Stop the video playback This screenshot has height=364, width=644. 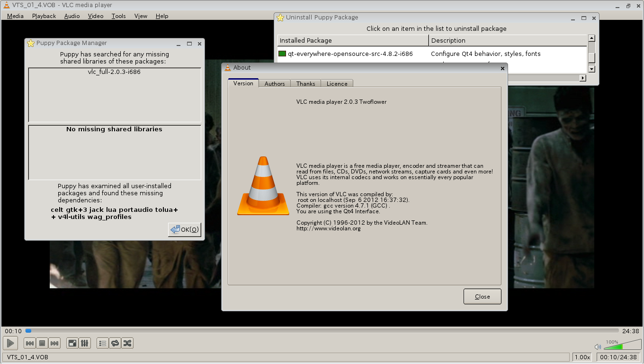[x=42, y=343]
